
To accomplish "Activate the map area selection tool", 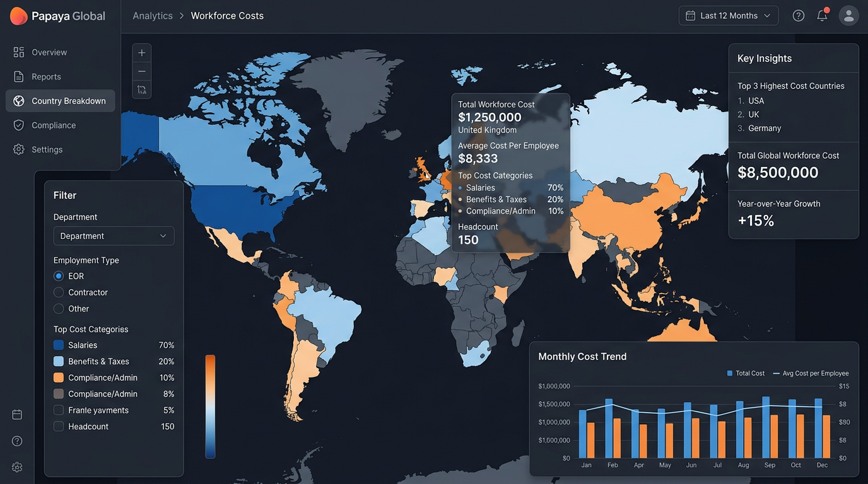I will 142,89.
